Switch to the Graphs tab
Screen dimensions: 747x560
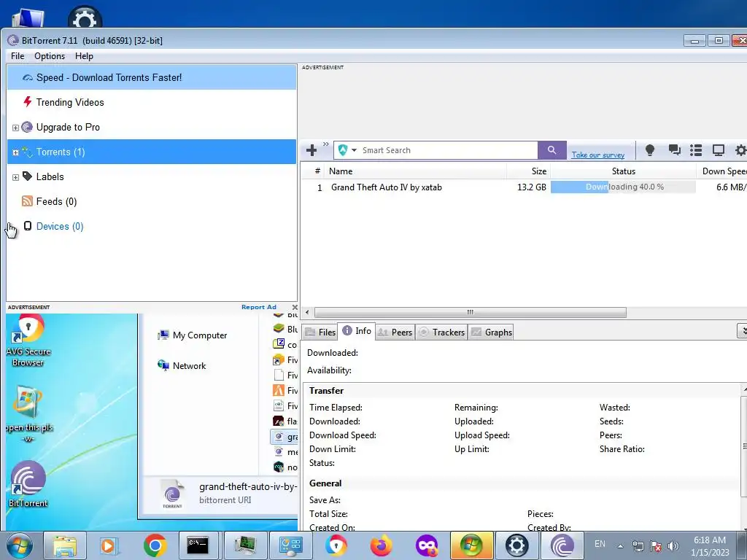pyautogui.click(x=492, y=332)
